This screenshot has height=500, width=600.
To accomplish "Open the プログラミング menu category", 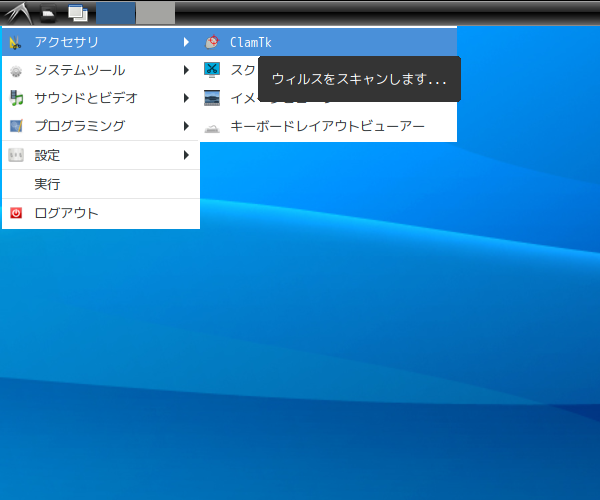I will click(101, 126).
